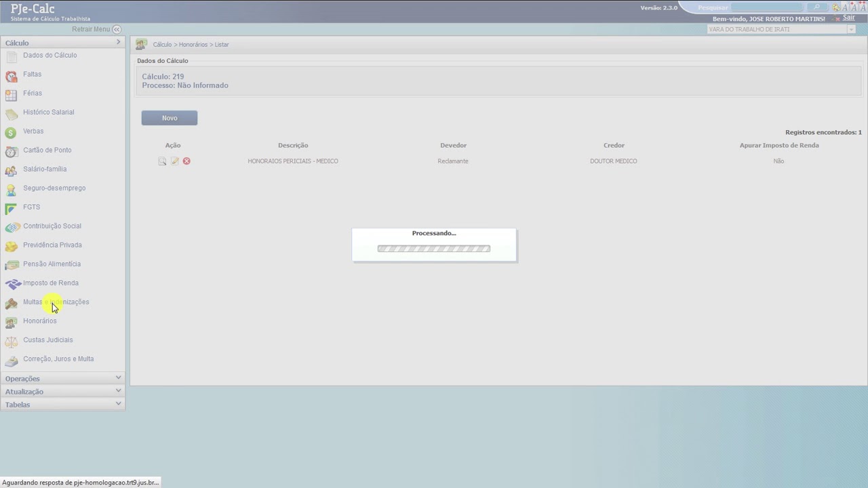Open Cartão de Ponto clock icon
Image resolution: width=868 pixels, height=488 pixels.
pos(11,152)
